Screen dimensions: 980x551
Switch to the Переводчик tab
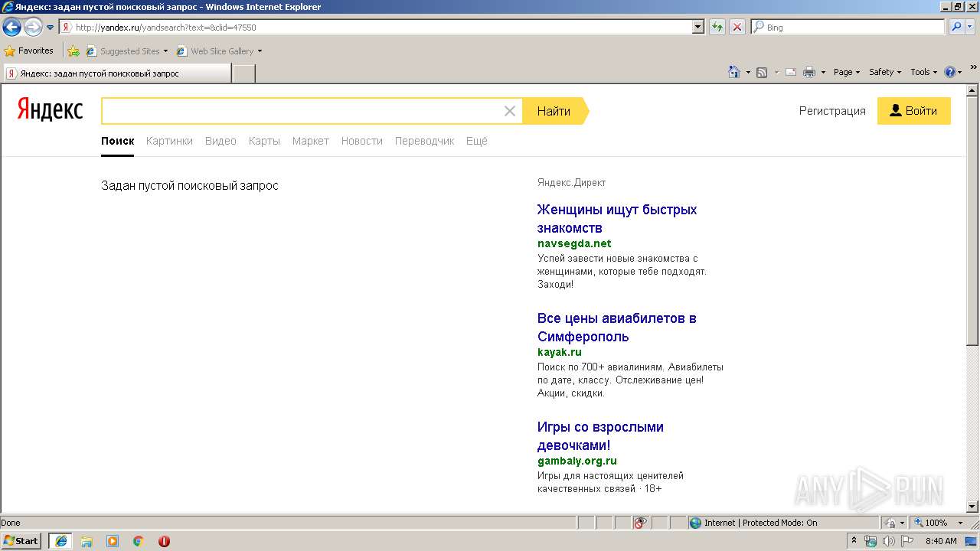(424, 141)
